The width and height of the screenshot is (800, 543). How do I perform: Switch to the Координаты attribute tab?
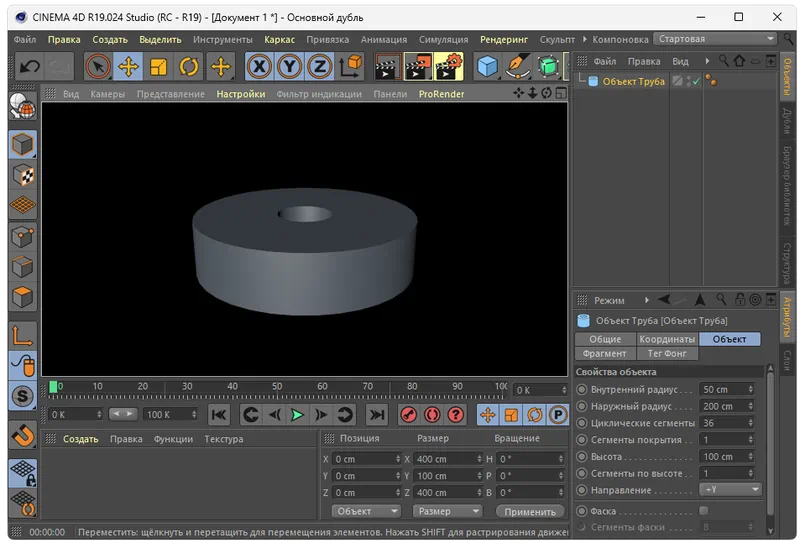(667, 339)
